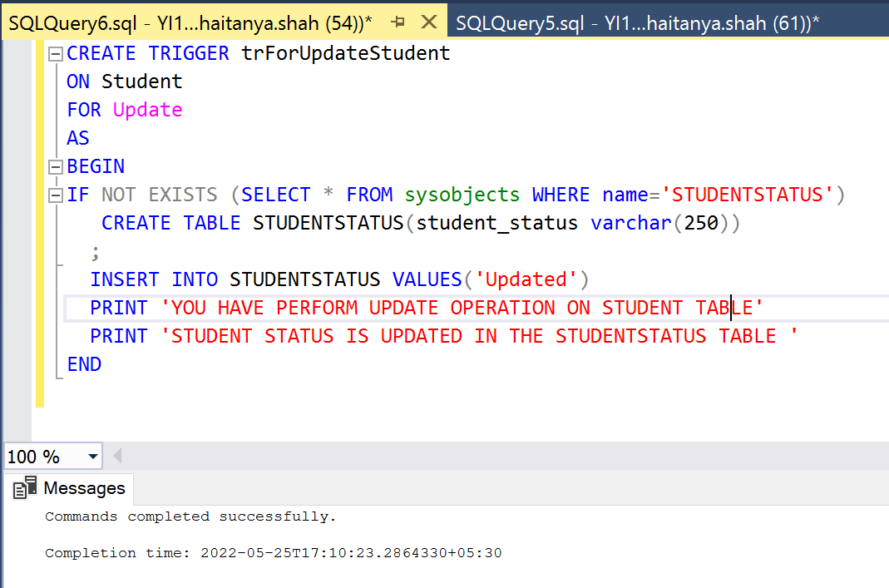Click on the Update keyword after FOR
This screenshot has width=889, height=588.
(146, 109)
